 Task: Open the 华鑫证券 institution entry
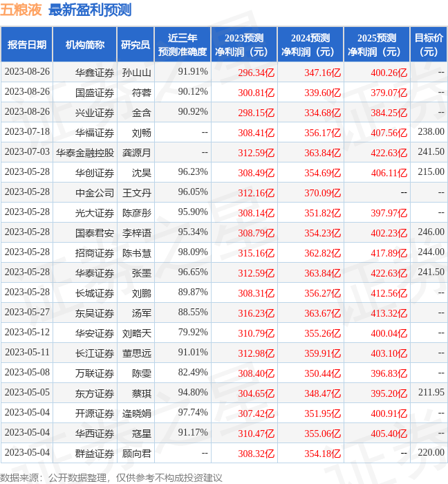tap(95, 72)
